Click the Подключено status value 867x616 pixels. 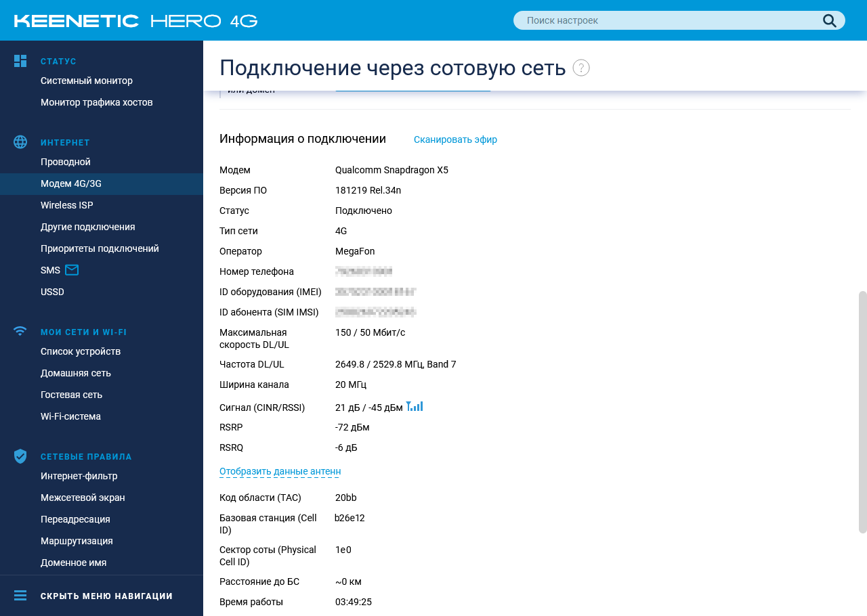click(364, 211)
